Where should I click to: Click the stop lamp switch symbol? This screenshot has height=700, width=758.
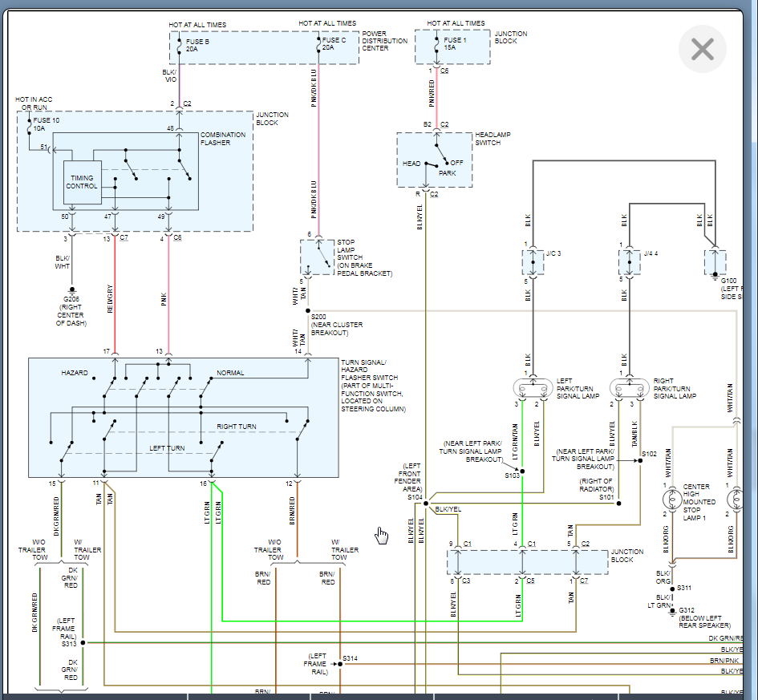pos(317,257)
